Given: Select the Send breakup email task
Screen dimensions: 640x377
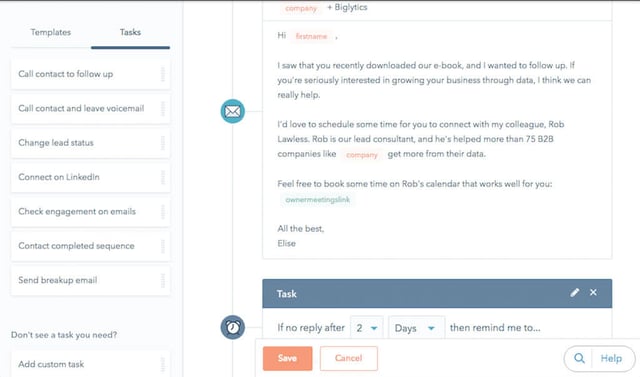Looking at the screenshot, I should (x=90, y=280).
